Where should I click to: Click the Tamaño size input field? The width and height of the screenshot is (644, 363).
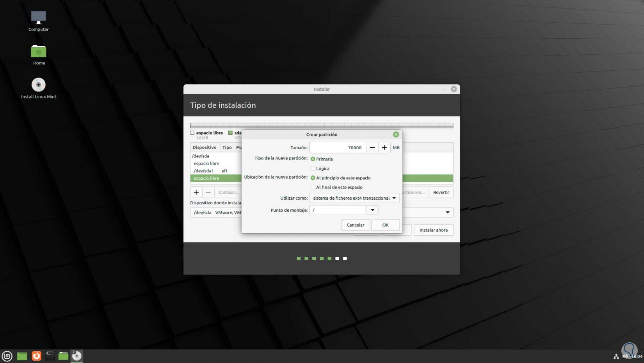(x=338, y=148)
